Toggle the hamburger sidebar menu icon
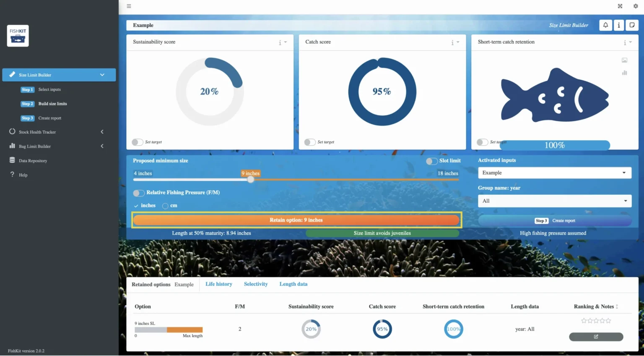The image size is (644, 356). [x=129, y=6]
